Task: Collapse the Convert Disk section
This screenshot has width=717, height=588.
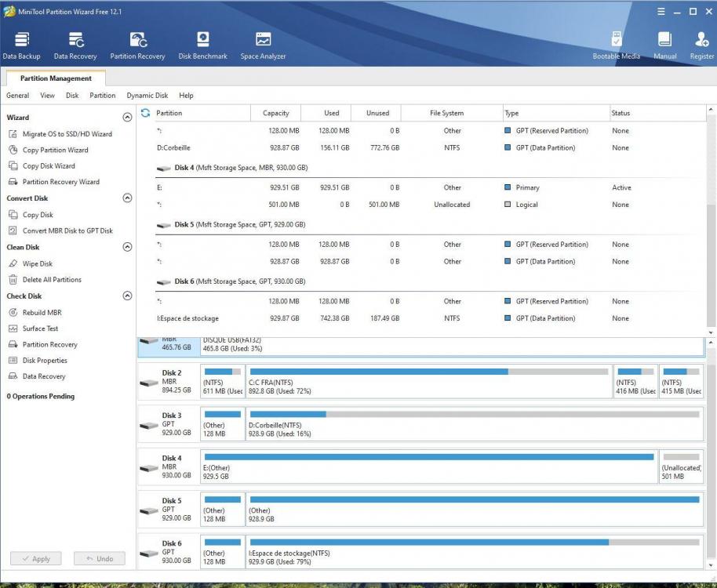Action: (x=127, y=198)
